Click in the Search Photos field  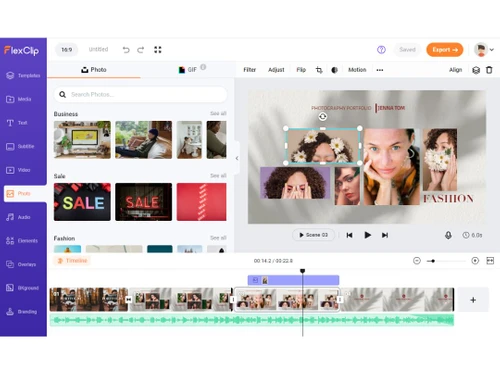pyautogui.click(x=140, y=95)
